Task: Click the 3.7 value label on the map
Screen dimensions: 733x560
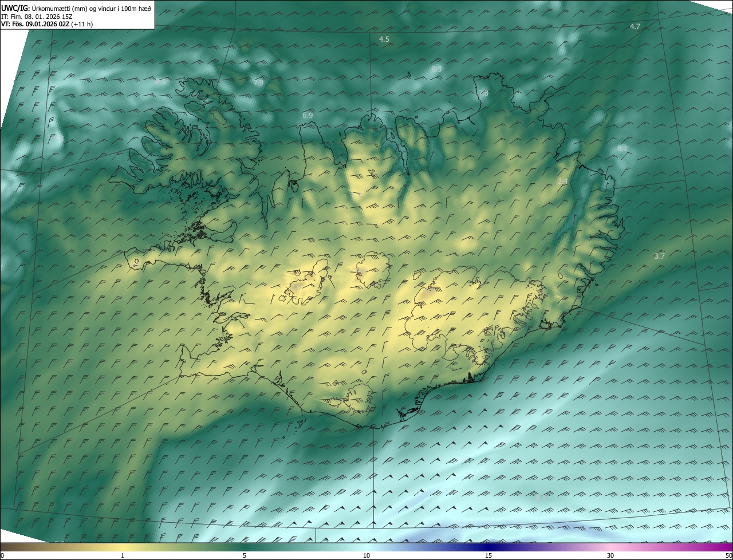Action: (659, 257)
